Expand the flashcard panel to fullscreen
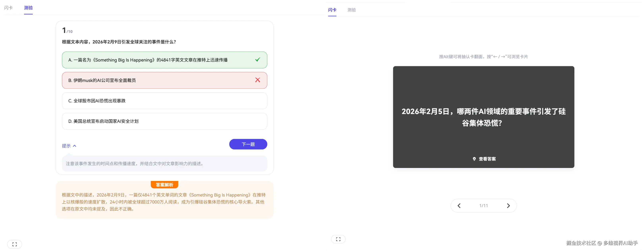 click(338, 239)
